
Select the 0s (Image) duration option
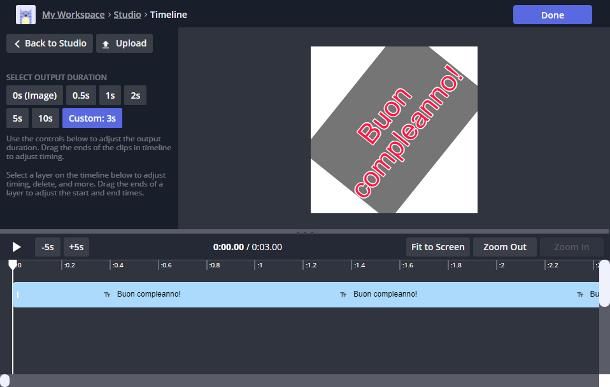(35, 95)
